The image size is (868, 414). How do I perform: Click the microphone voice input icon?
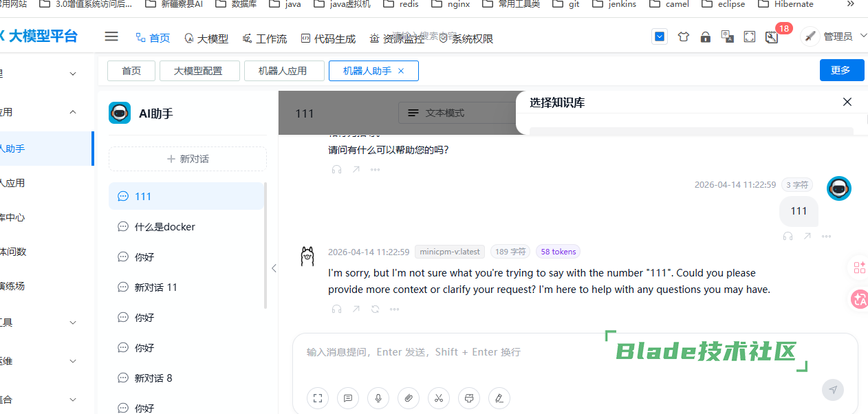378,397
